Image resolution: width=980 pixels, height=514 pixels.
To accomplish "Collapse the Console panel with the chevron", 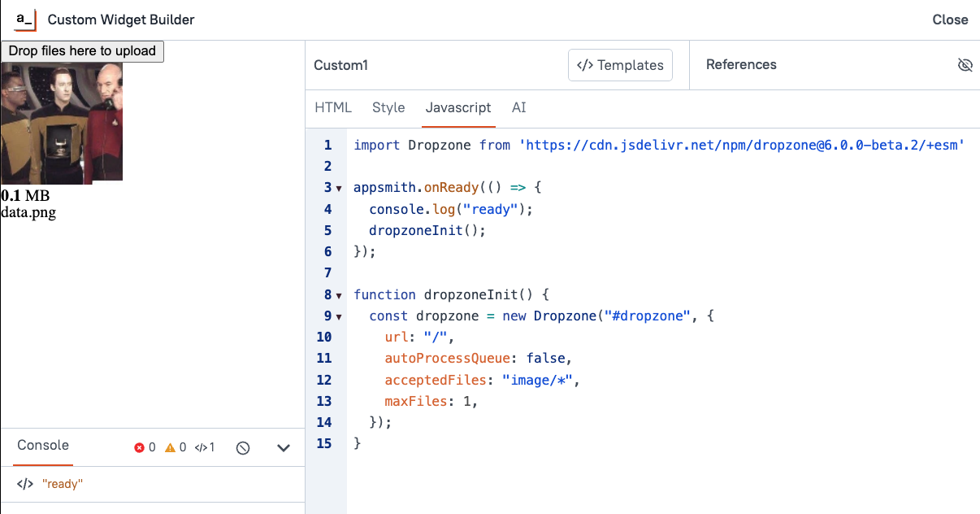I will pyautogui.click(x=283, y=447).
